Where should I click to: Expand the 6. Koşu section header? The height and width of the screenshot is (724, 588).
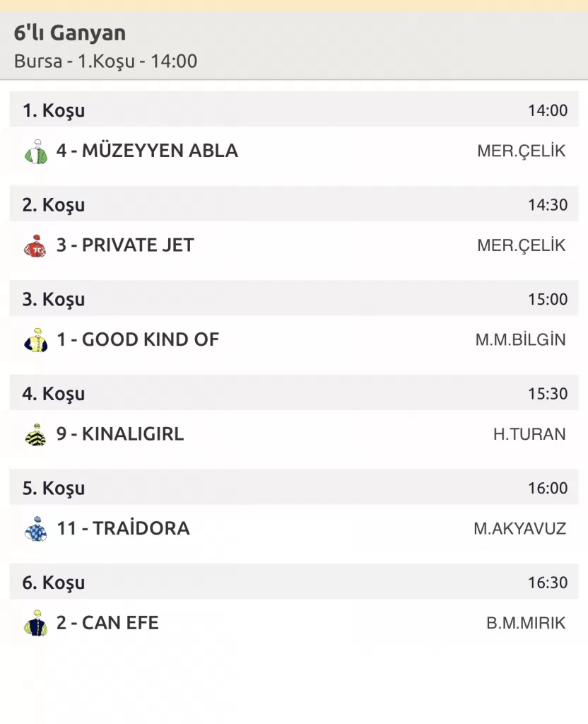click(x=54, y=583)
